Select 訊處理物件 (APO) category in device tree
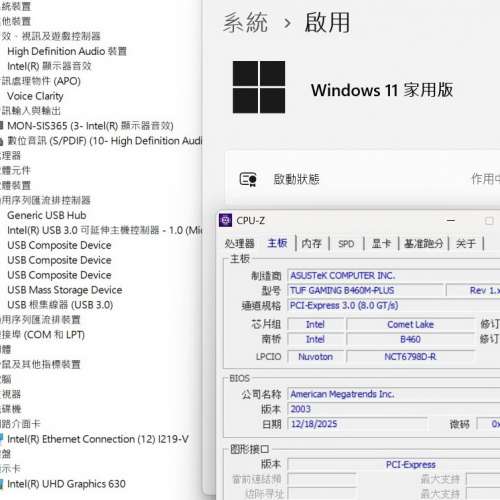The height and width of the screenshot is (500, 500). click(40, 81)
